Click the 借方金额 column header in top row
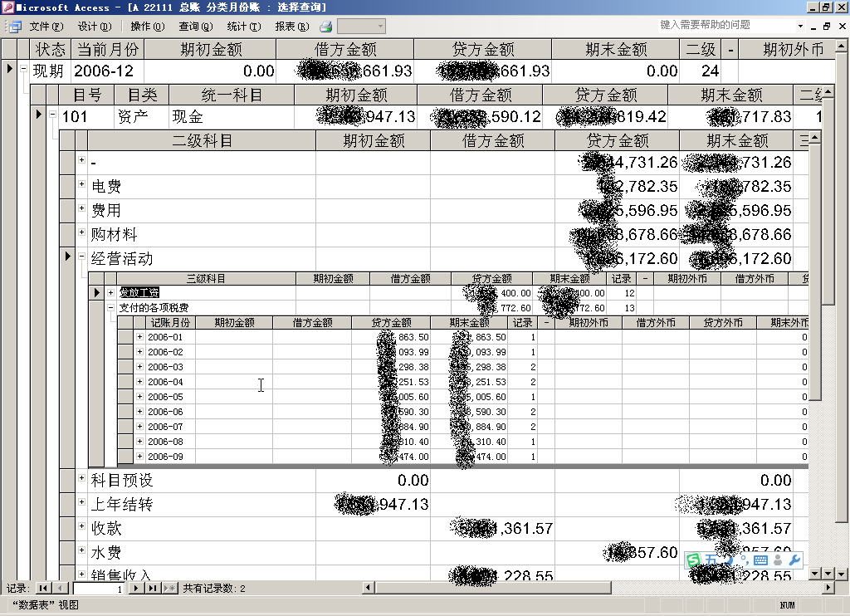 coord(345,50)
